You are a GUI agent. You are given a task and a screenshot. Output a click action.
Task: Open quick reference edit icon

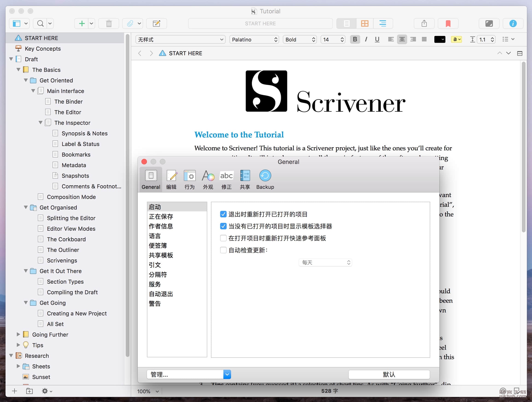[x=157, y=23]
